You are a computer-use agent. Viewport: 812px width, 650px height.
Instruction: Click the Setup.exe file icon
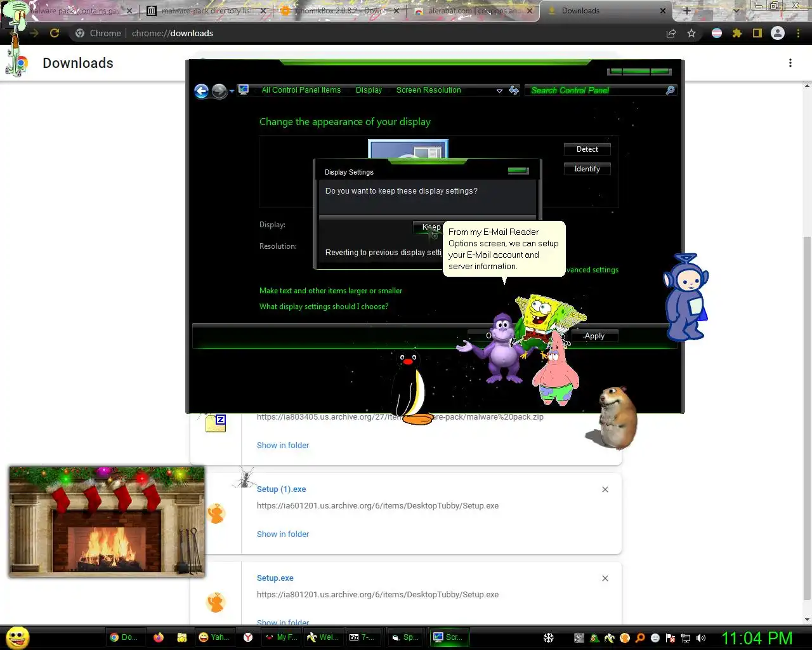[x=216, y=602]
